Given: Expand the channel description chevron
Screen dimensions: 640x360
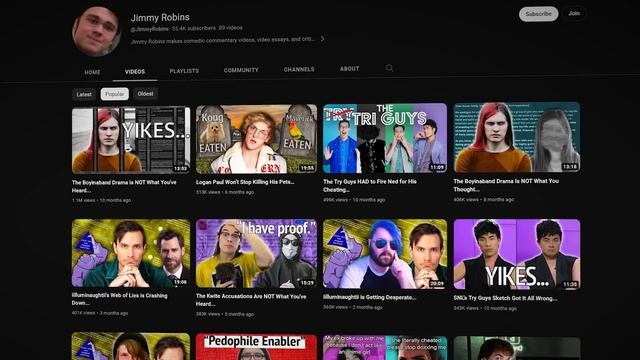Looking at the screenshot, I should (322, 39).
